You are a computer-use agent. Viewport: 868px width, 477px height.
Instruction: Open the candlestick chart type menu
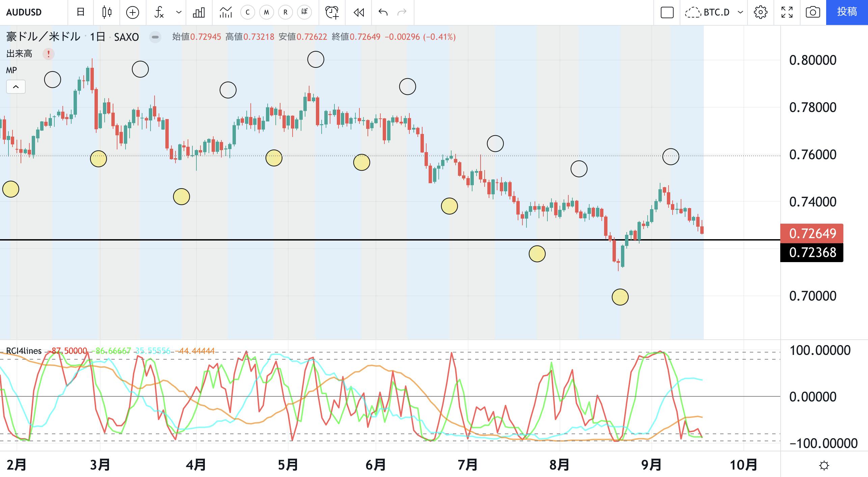coord(107,12)
